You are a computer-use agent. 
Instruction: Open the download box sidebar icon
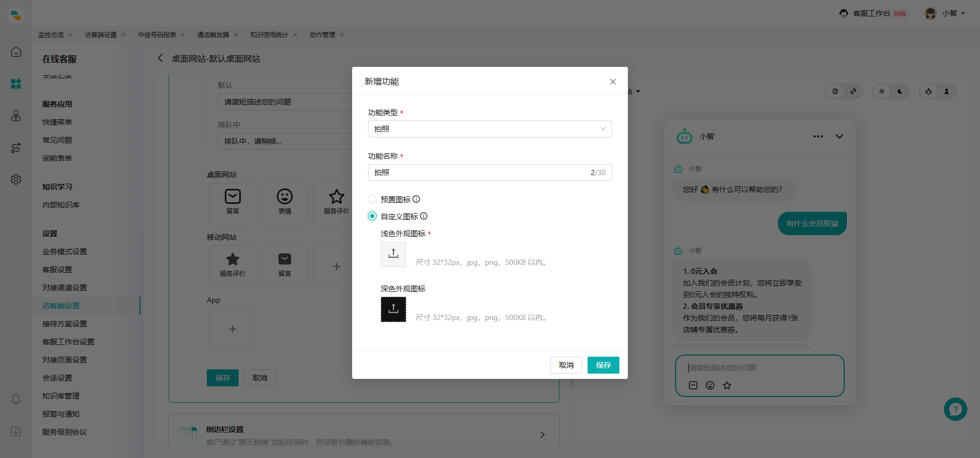pyautogui.click(x=16, y=431)
